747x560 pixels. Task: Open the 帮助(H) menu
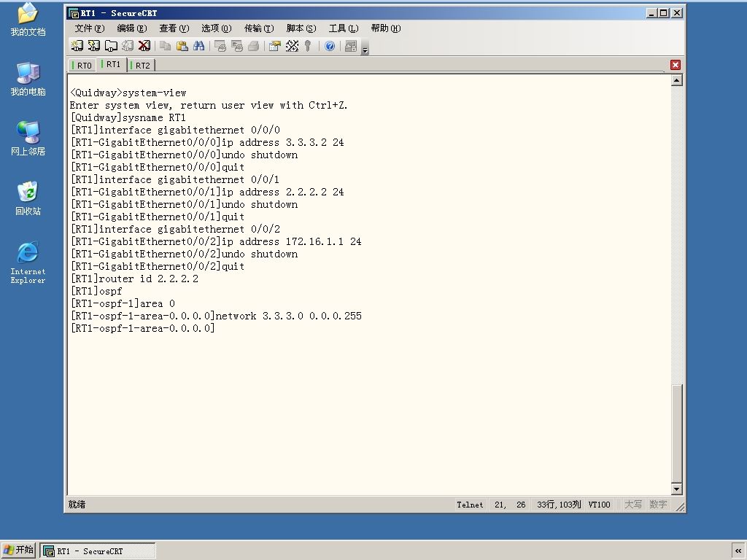[x=385, y=28]
